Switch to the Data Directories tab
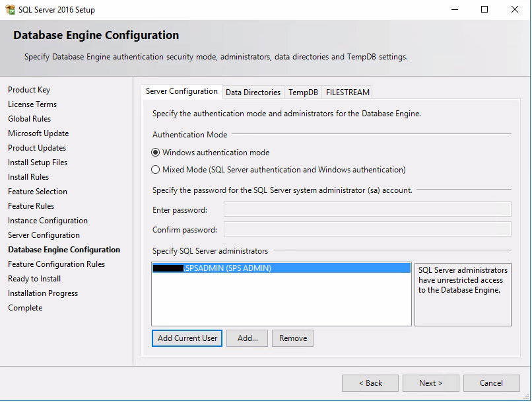Image resolution: width=532 pixels, height=403 pixels. [253, 92]
